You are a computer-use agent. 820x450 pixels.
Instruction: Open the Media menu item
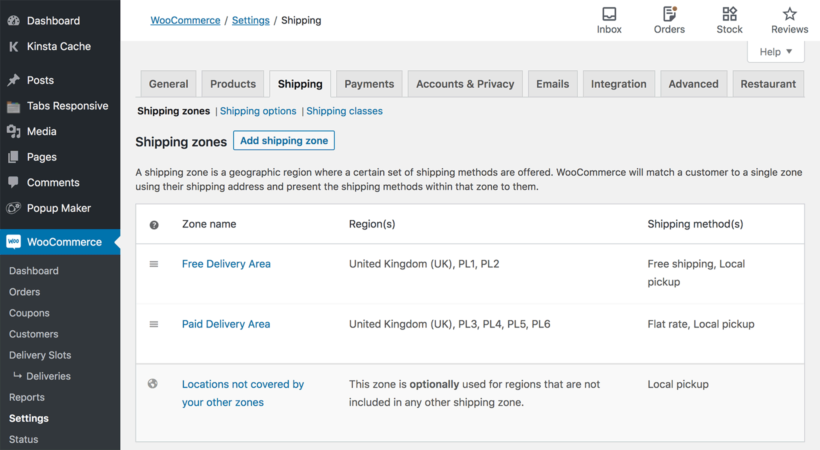coord(41,131)
